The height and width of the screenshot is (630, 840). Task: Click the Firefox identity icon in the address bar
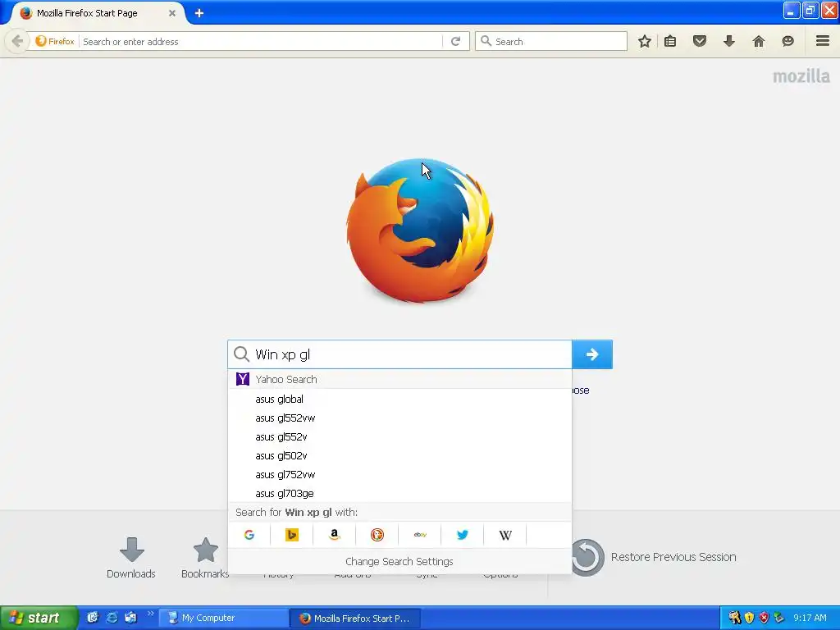(55, 41)
